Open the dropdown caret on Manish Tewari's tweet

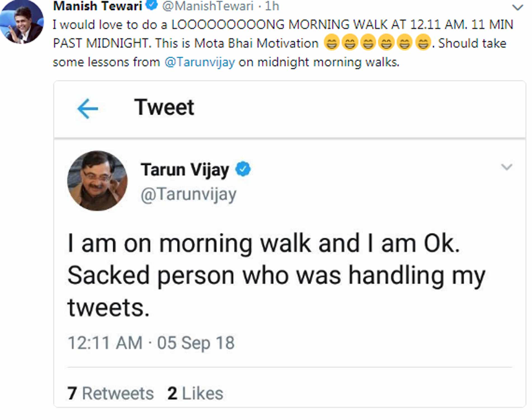(518, 8)
